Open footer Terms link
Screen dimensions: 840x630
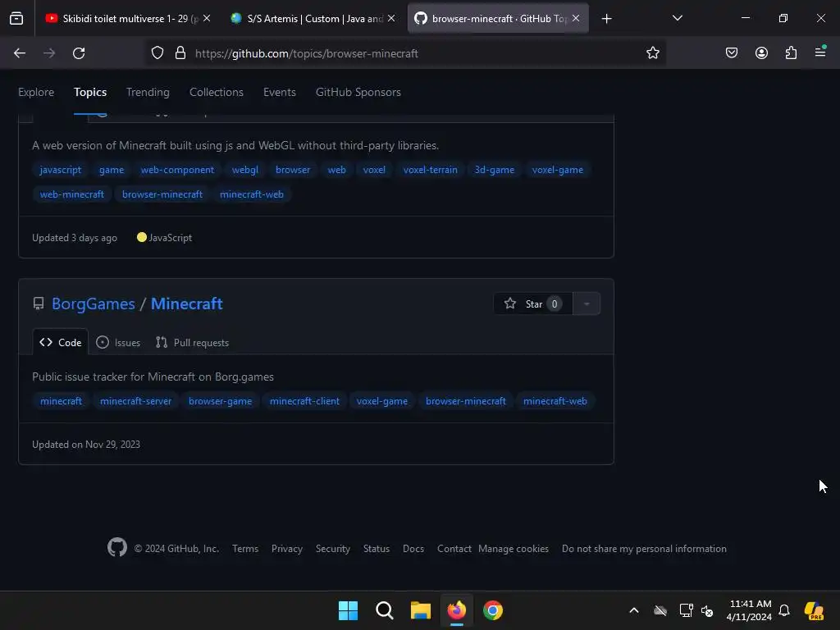point(245,549)
